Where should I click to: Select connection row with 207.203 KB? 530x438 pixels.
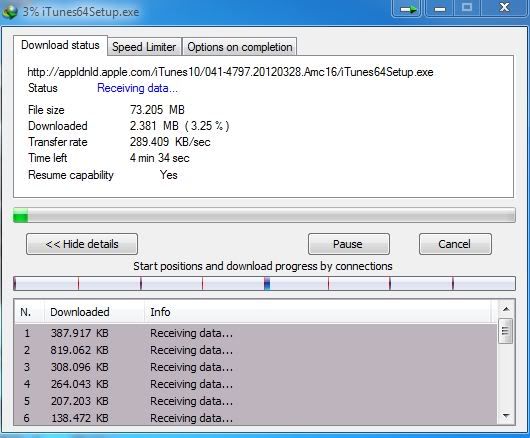(x=256, y=401)
